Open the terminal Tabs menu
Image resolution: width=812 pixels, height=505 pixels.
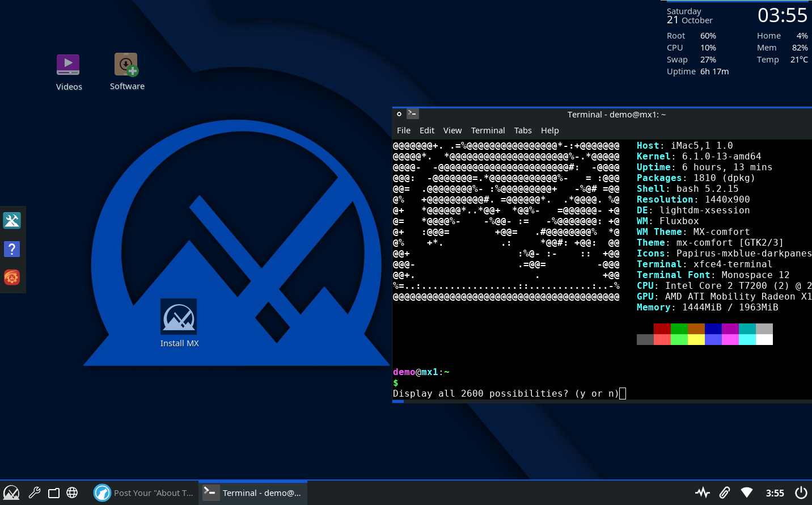pyautogui.click(x=523, y=131)
